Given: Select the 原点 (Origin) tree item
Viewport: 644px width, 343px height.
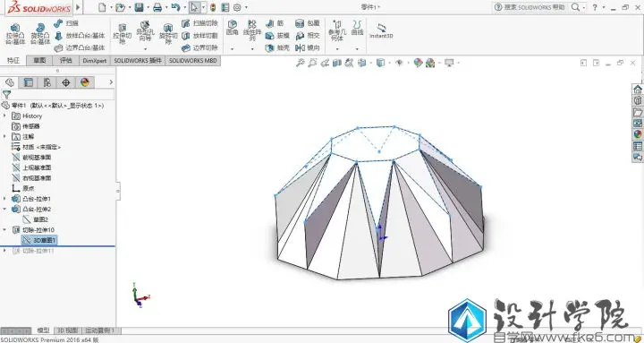Looking at the screenshot, I should 23,188.
